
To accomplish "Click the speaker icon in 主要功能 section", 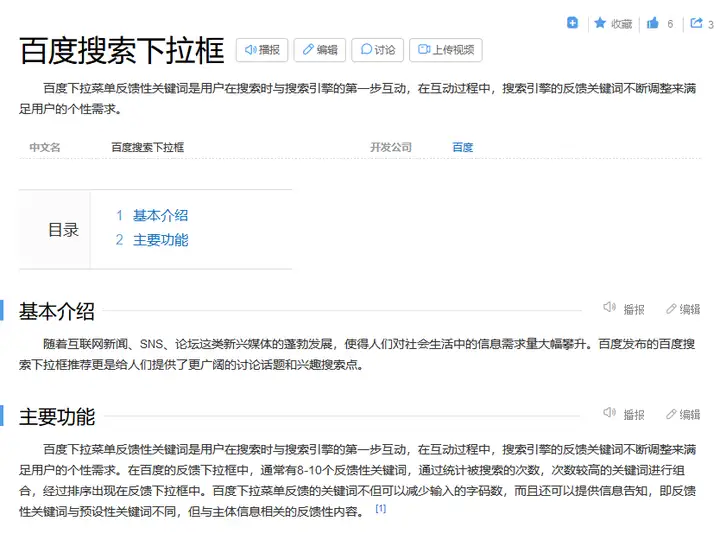I will point(609,412).
